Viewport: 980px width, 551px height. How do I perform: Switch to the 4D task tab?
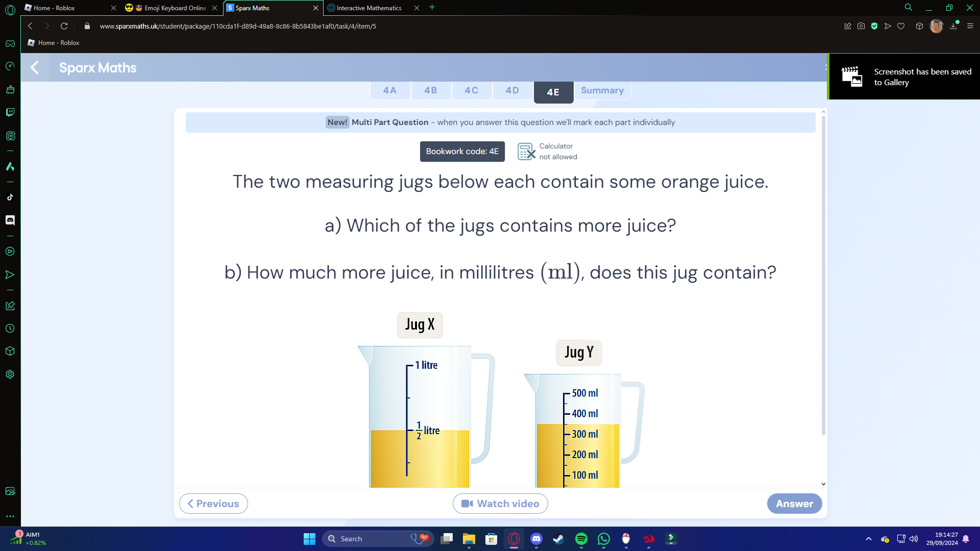(512, 90)
